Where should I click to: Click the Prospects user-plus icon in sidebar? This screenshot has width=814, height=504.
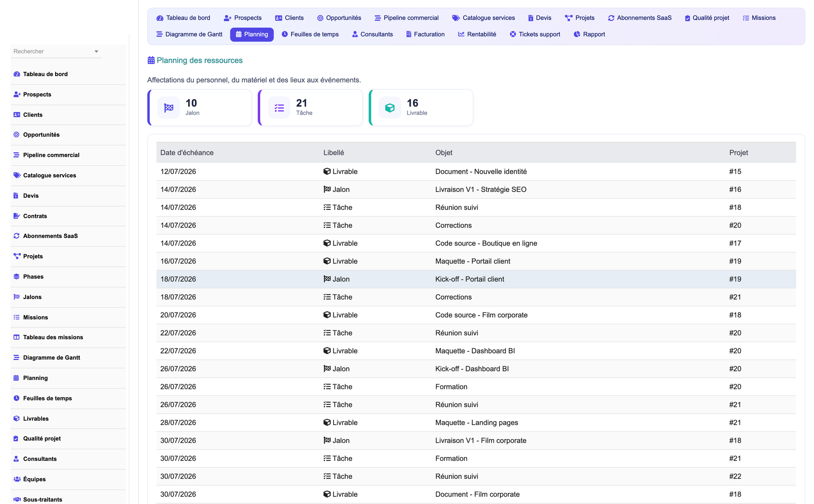(17, 95)
